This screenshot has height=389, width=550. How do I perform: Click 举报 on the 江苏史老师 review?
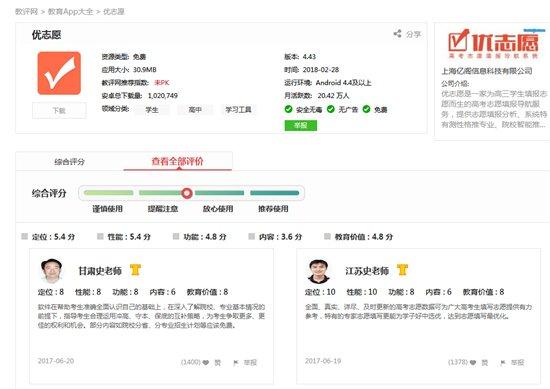click(x=517, y=362)
